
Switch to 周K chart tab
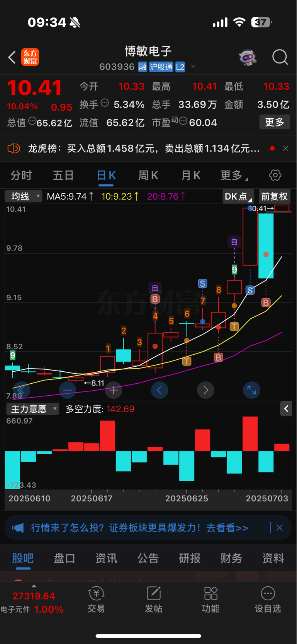pyautogui.click(x=148, y=176)
